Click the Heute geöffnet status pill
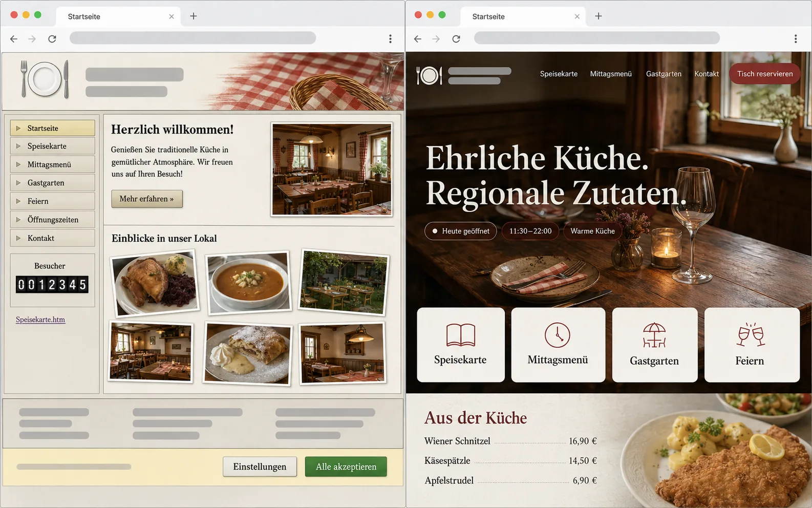Image resolution: width=812 pixels, height=508 pixels. point(461,231)
